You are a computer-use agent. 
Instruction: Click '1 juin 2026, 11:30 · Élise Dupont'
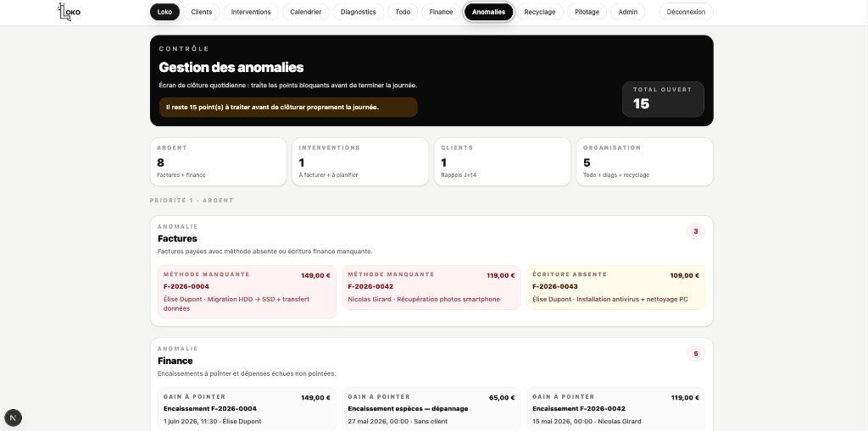(x=212, y=422)
